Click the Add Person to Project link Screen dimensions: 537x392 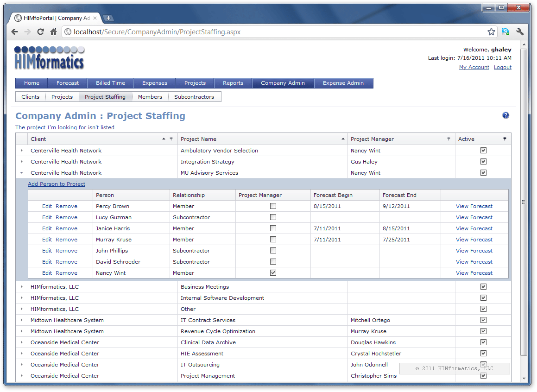pyautogui.click(x=57, y=184)
